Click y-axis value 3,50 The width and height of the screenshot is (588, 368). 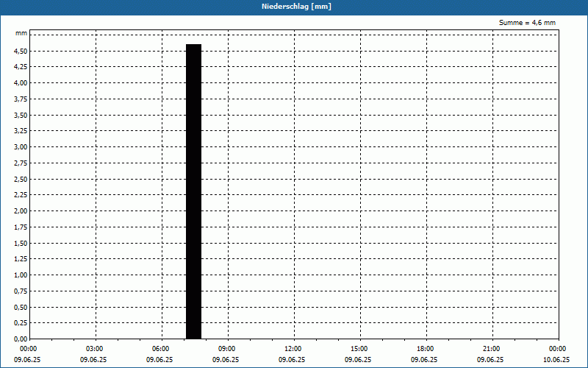(21, 116)
